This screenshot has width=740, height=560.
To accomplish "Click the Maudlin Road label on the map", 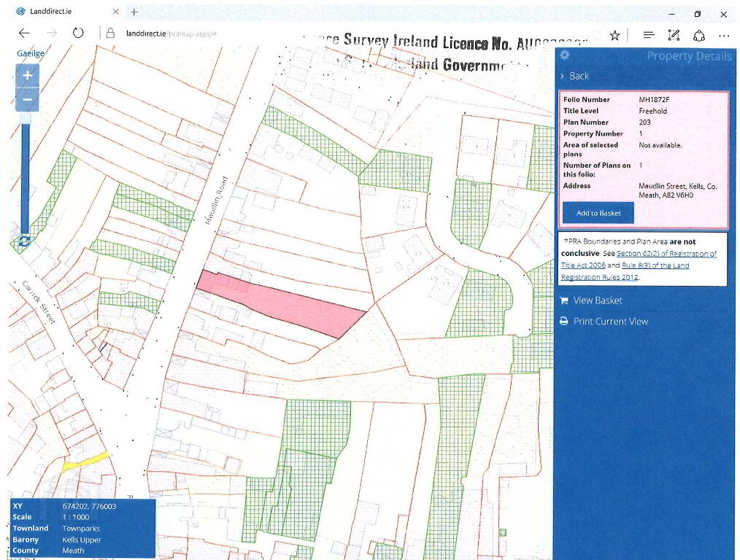I will (217, 201).
